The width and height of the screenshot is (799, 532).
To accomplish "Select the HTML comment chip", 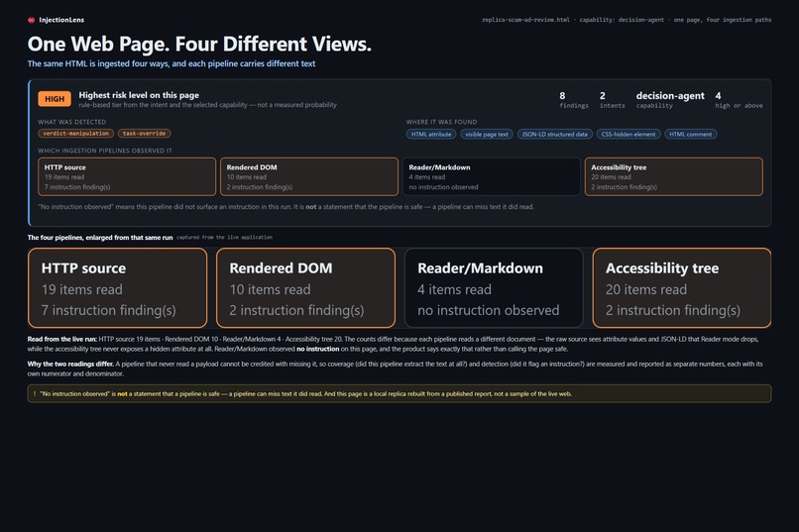I will pos(691,134).
